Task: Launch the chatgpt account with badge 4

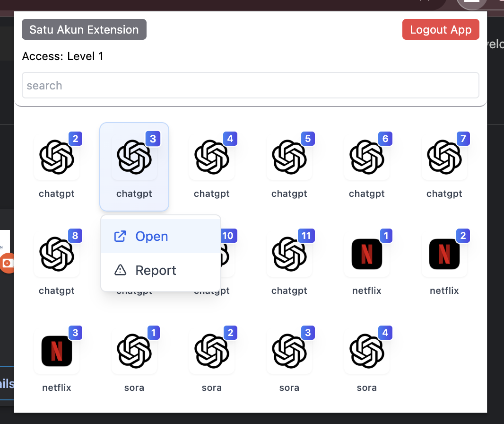Action: coord(212,167)
